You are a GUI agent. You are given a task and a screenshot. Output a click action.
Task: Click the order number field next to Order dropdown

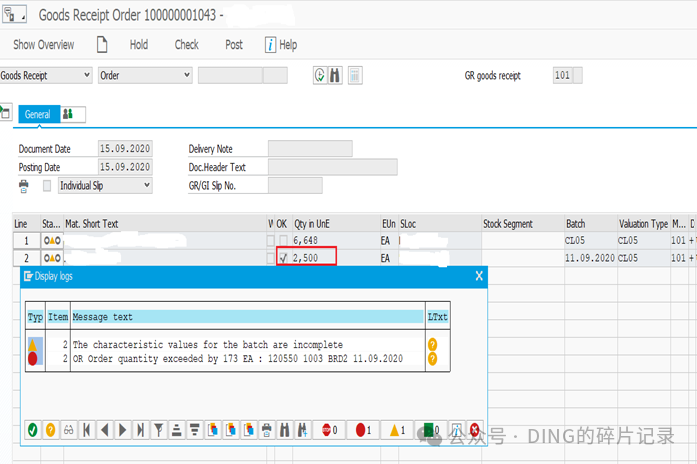[230, 75]
